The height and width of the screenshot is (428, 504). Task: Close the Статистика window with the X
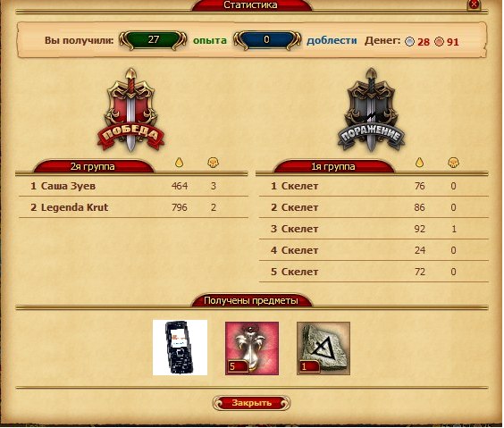pyautogui.click(x=474, y=4)
